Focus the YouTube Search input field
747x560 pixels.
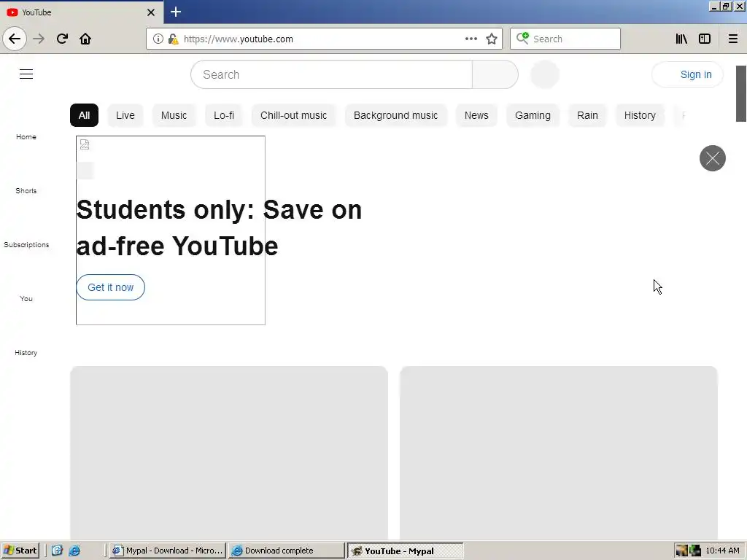point(332,74)
